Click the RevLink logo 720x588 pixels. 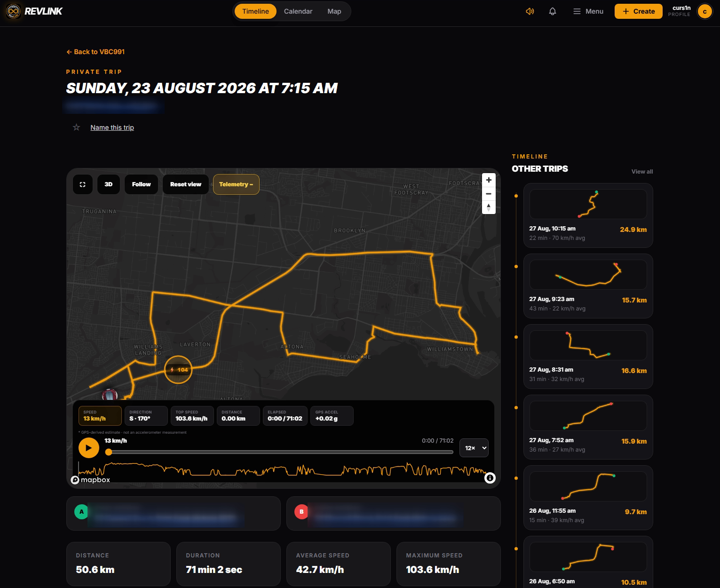34,11
